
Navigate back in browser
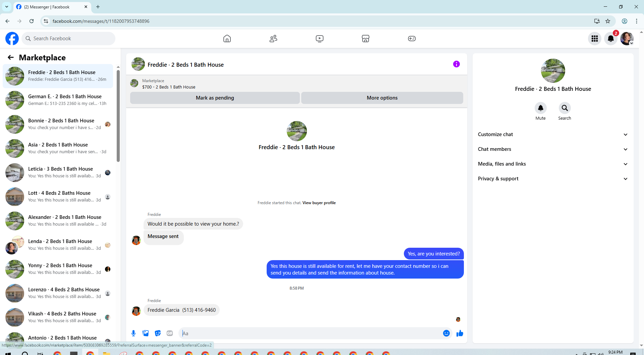tap(7, 21)
